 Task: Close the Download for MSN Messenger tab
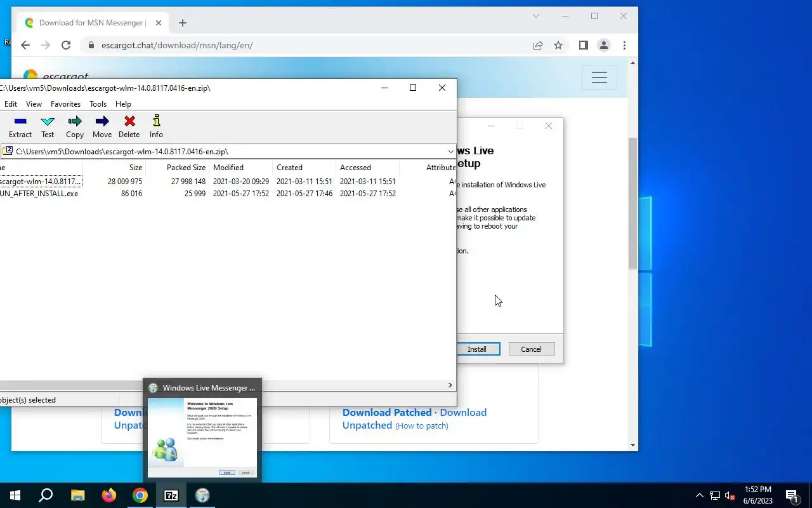point(159,23)
